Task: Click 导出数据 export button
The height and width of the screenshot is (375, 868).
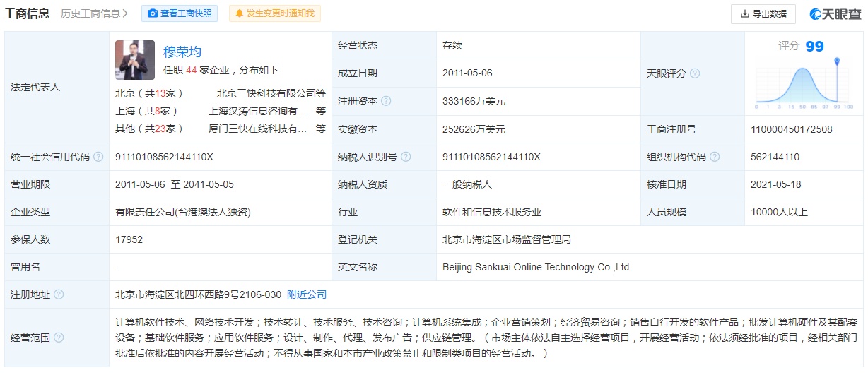Action: (763, 13)
